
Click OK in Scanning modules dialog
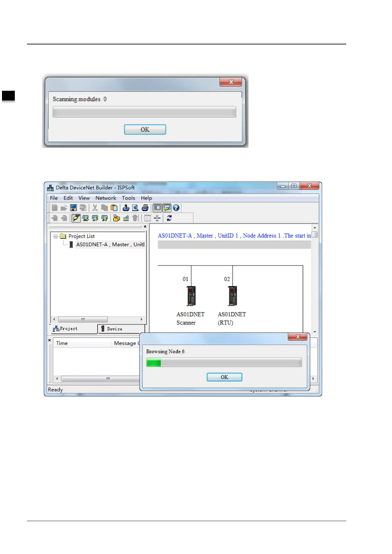click(x=145, y=130)
